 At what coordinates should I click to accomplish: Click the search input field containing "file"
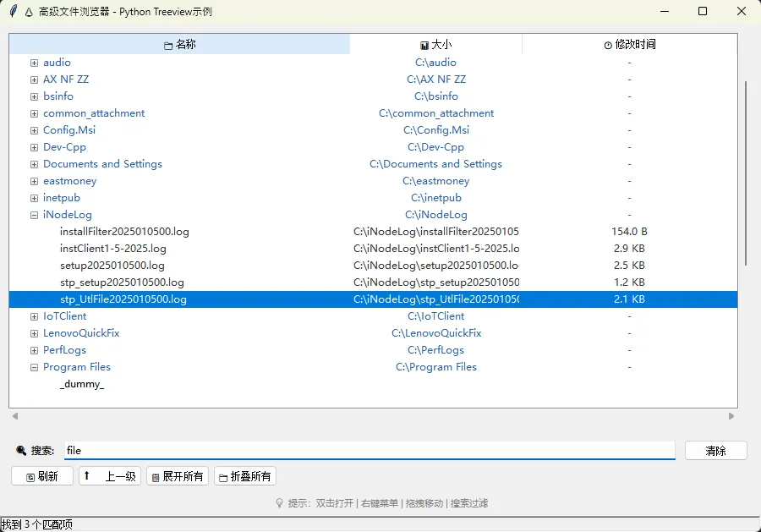(x=370, y=451)
